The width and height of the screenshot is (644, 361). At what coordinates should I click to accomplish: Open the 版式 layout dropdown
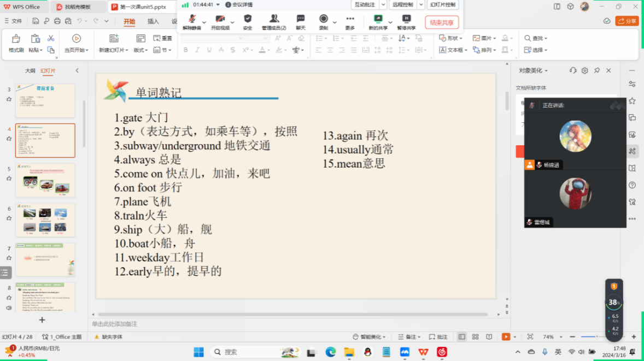coord(140,50)
